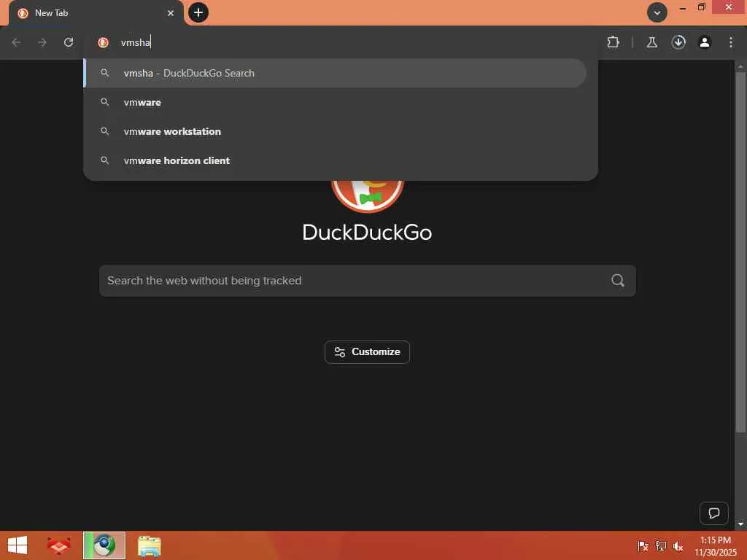Open the Chrome Labs flask icon

[x=651, y=42]
